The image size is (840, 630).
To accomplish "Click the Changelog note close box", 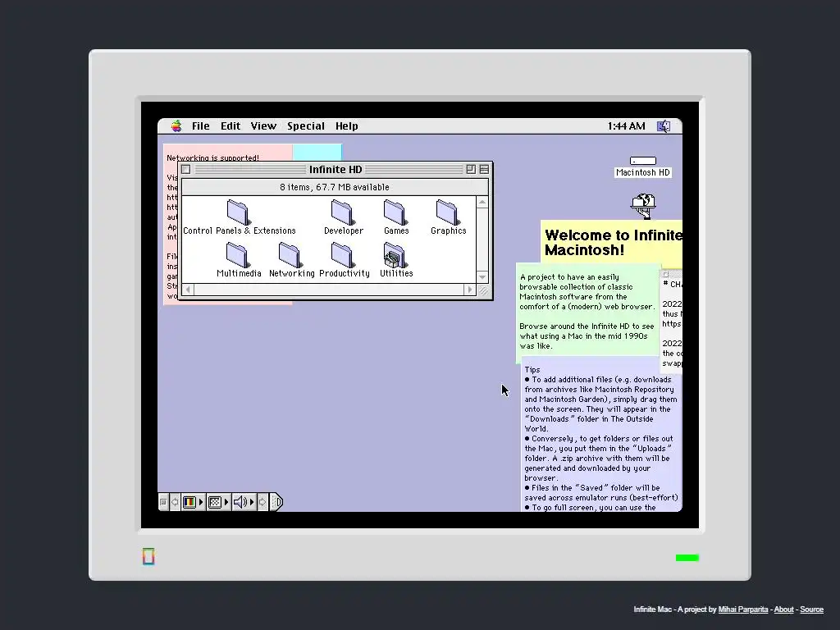I will coord(665,274).
